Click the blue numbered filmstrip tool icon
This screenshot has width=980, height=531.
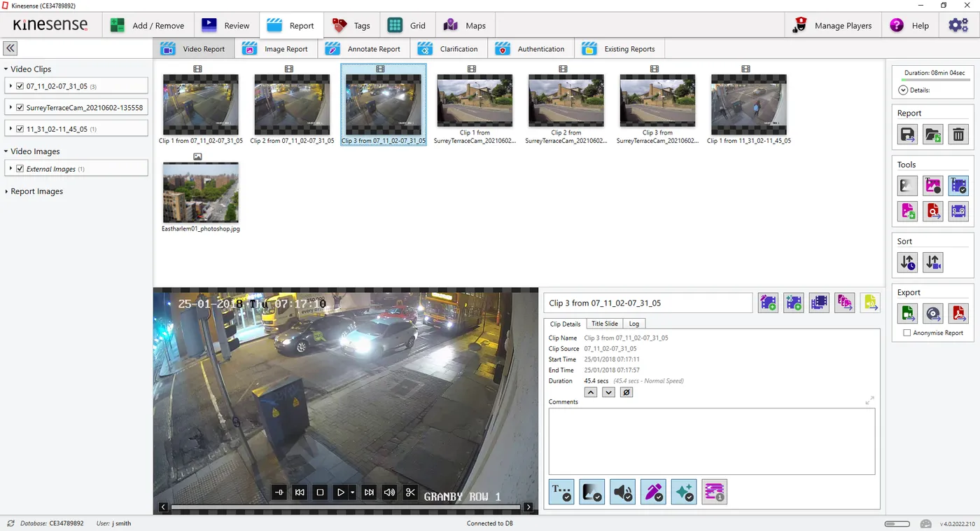[958, 211]
